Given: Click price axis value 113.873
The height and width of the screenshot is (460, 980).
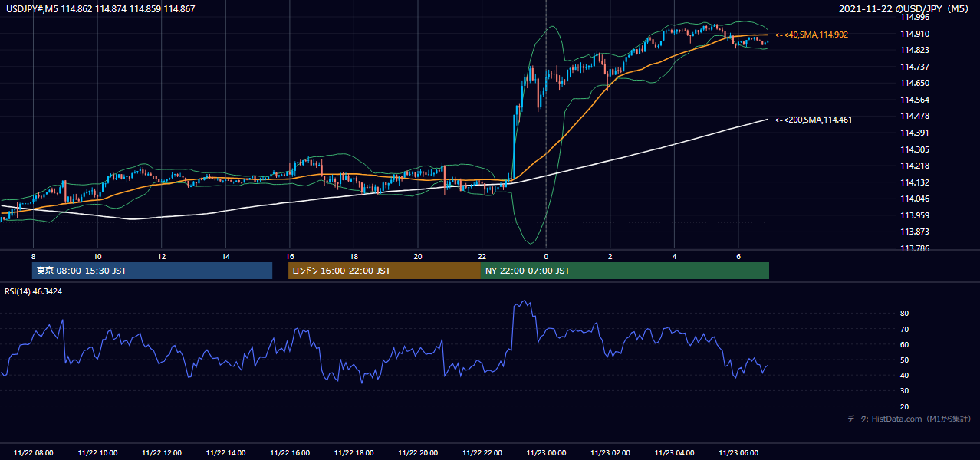Looking at the screenshot, I should tap(915, 232).
